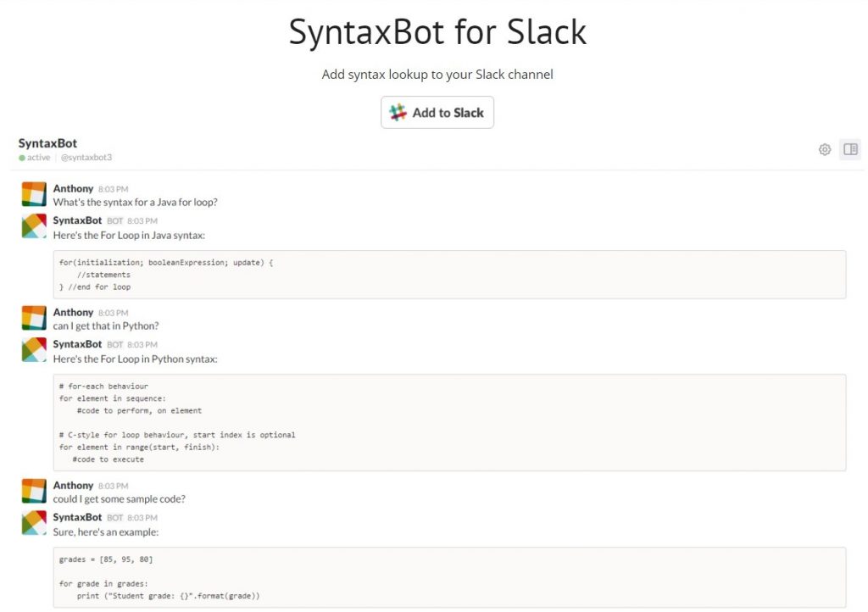Click the 'SyntaxBot for Slack' page title
The height and width of the screenshot is (612, 868).
pyautogui.click(x=437, y=31)
